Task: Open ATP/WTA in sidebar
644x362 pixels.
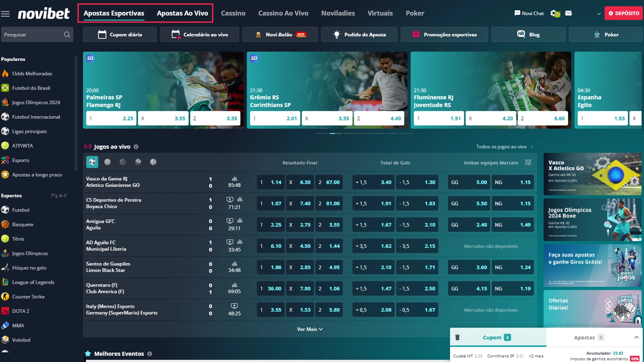Action: pyautogui.click(x=22, y=146)
